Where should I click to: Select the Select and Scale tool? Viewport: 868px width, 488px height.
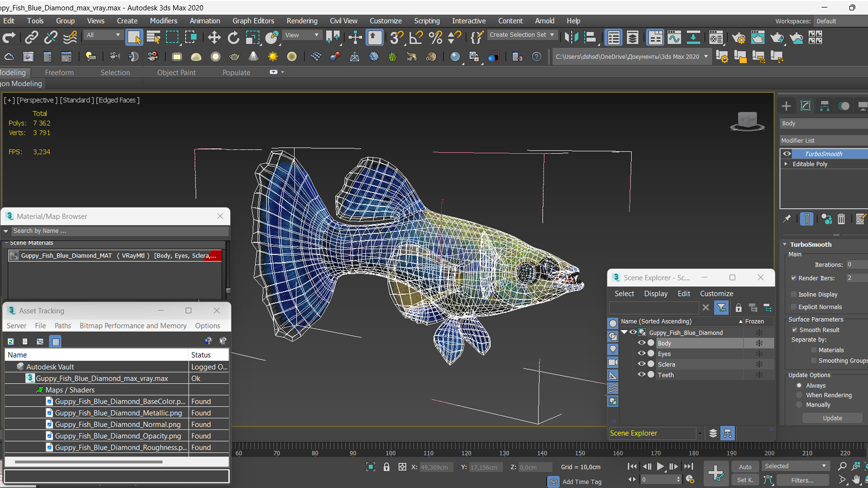[252, 38]
